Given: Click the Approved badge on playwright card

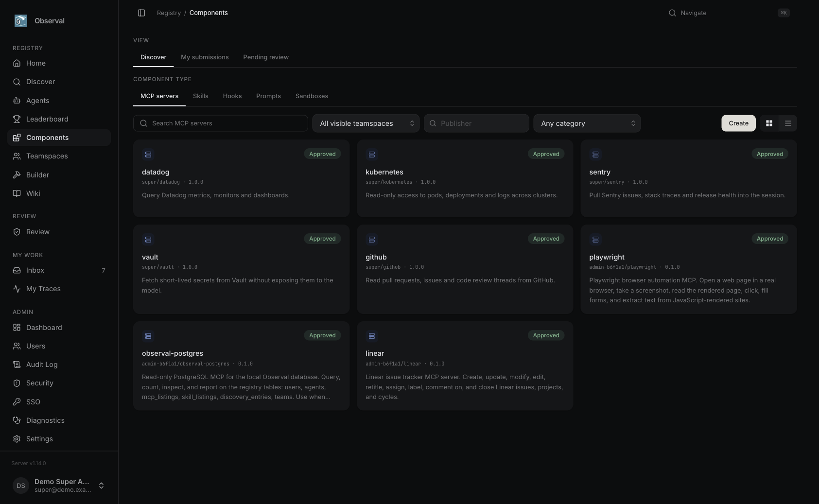Looking at the screenshot, I should point(770,239).
